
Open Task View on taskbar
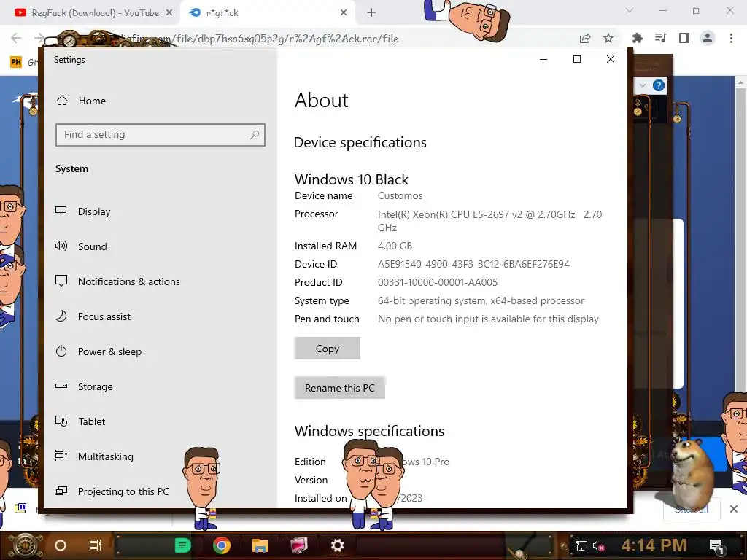96,545
